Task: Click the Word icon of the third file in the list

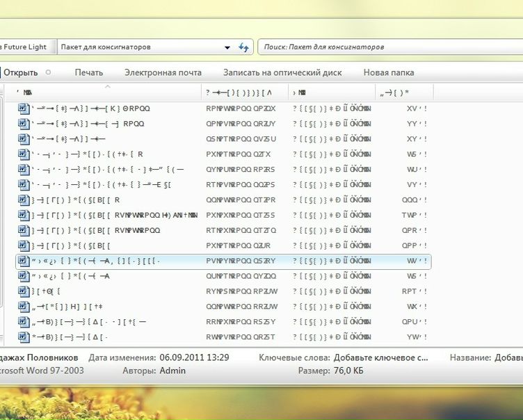Action: pyautogui.click(x=22, y=139)
